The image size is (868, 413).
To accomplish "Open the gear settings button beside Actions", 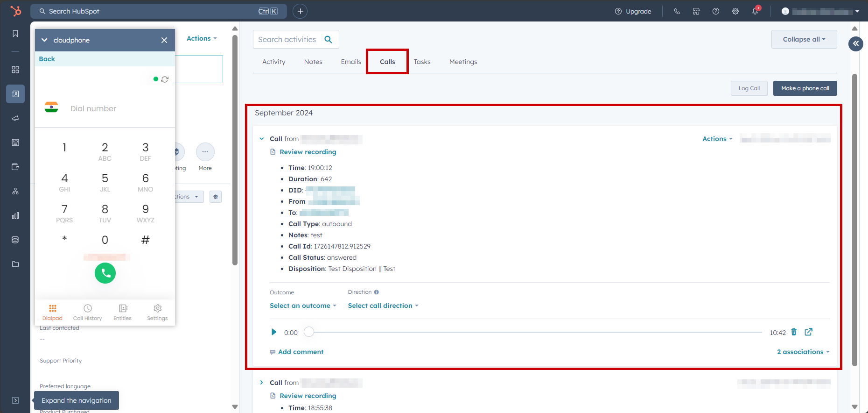I will pos(216,197).
